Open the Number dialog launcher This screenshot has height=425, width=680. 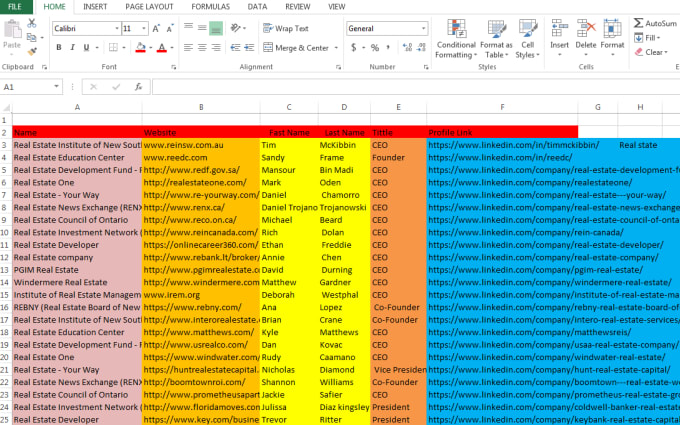(x=426, y=67)
